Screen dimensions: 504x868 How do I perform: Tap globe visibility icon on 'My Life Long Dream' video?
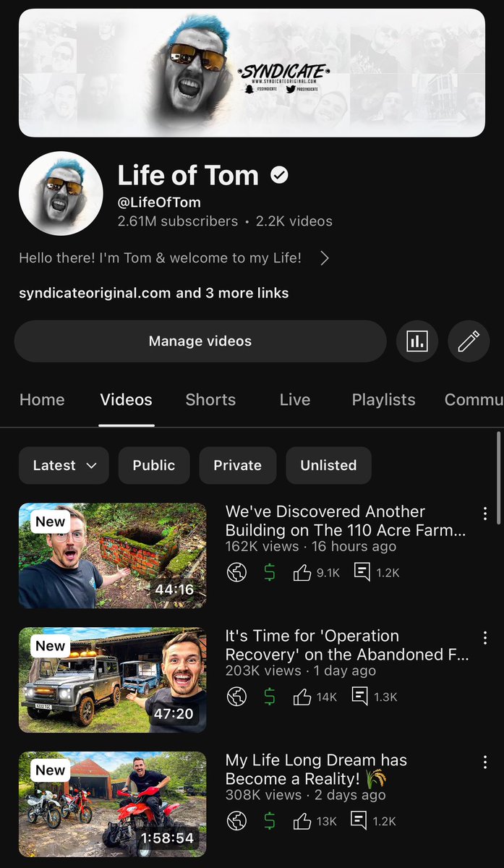(236, 822)
